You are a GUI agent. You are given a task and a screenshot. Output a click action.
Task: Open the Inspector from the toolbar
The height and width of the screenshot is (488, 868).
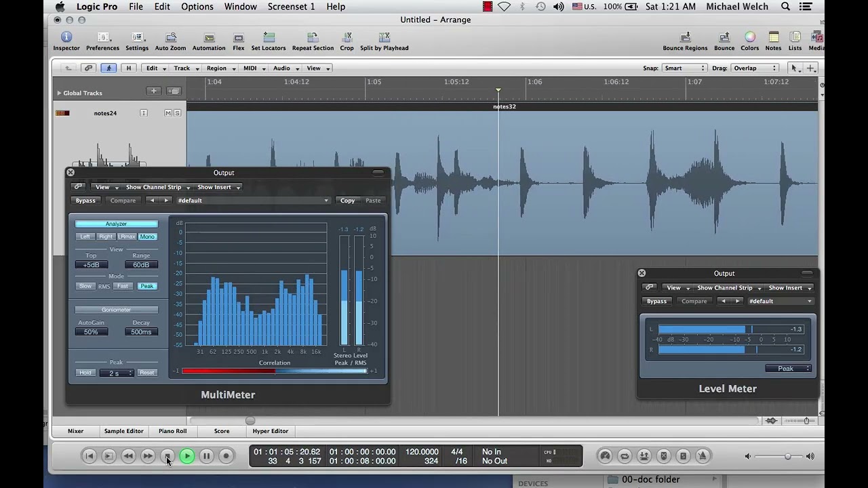click(x=66, y=41)
